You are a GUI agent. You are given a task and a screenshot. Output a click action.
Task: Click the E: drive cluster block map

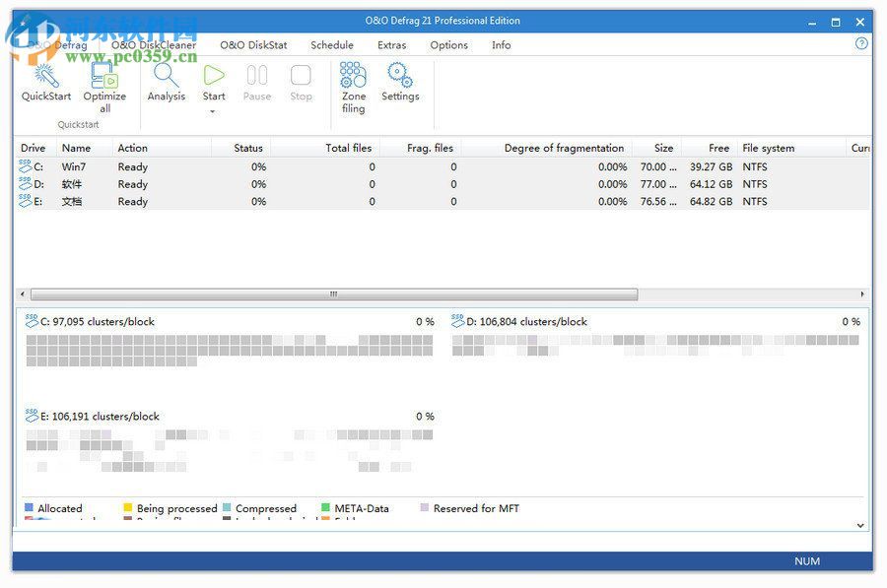pyautogui.click(x=229, y=451)
